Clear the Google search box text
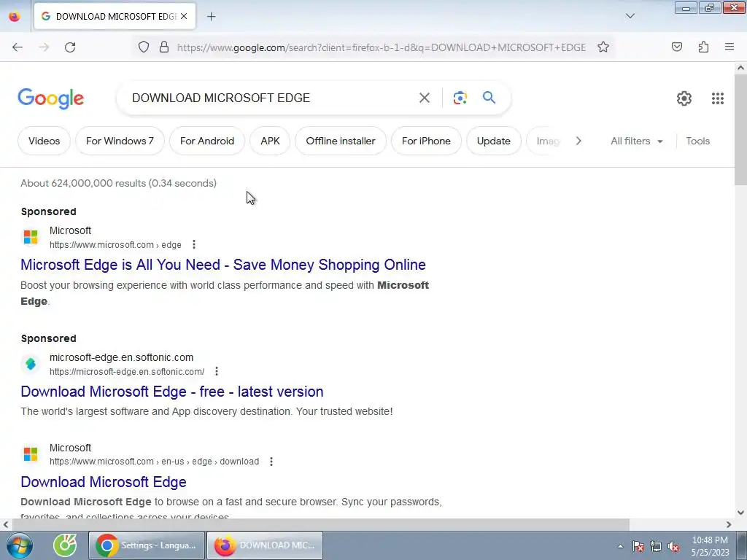 click(x=424, y=98)
